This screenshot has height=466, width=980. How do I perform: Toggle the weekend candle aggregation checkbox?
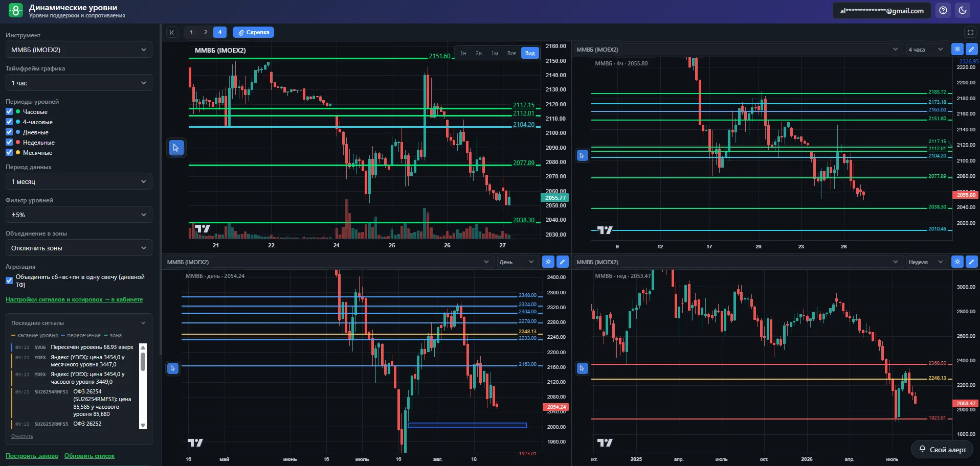[x=9, y=281]
